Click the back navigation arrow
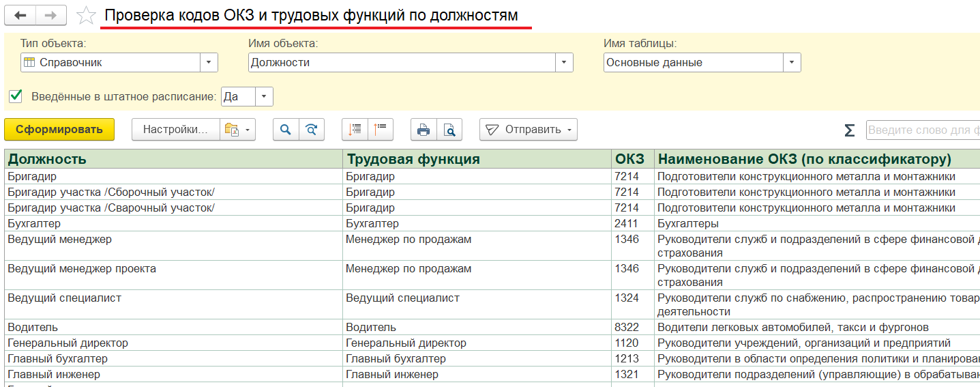 (20, 16)
